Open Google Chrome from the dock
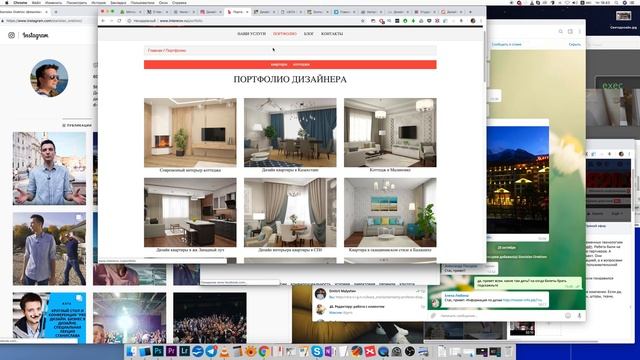 [264, 351]
